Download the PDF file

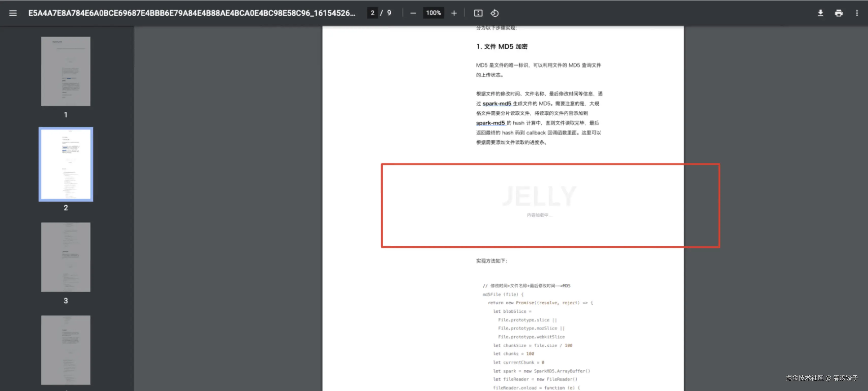[820, 13]
